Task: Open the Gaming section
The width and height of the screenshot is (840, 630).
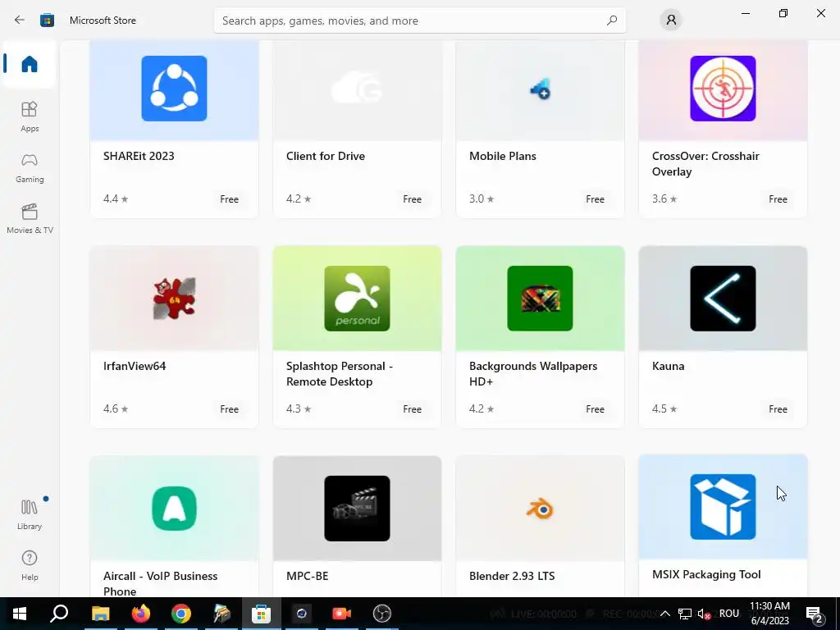Action: coord(30,168)
